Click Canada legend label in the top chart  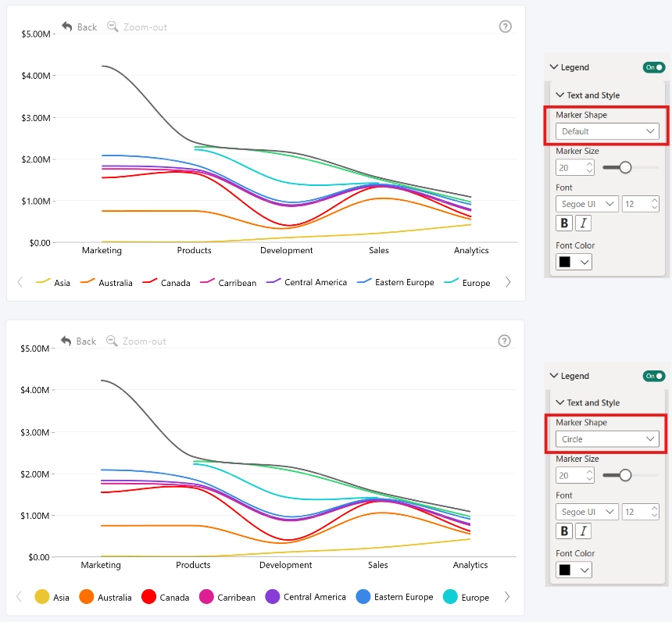click(x=175, y=283)
